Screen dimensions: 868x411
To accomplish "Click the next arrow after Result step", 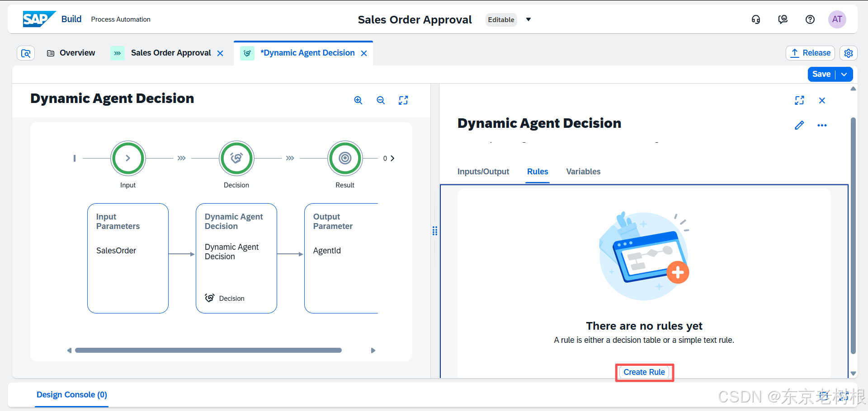I will pyautogui.click(x=392, y=158).
